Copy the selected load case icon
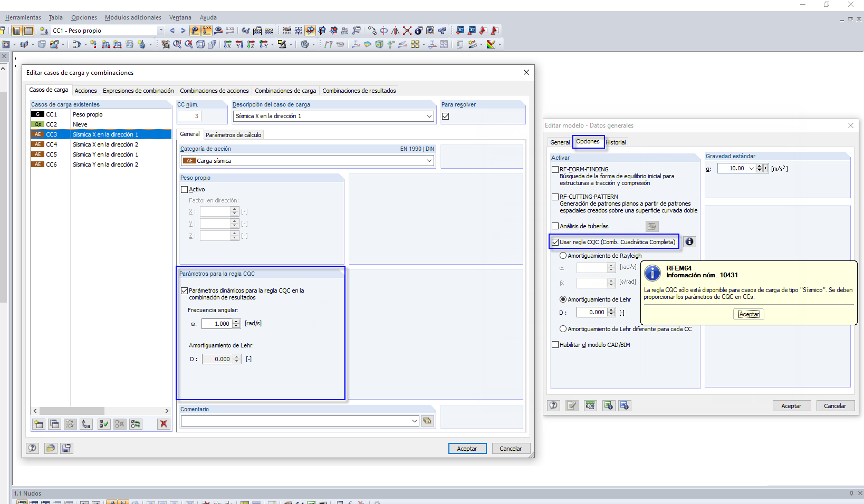864x504 pixels. pyautogui.click(x=54, y=424)
